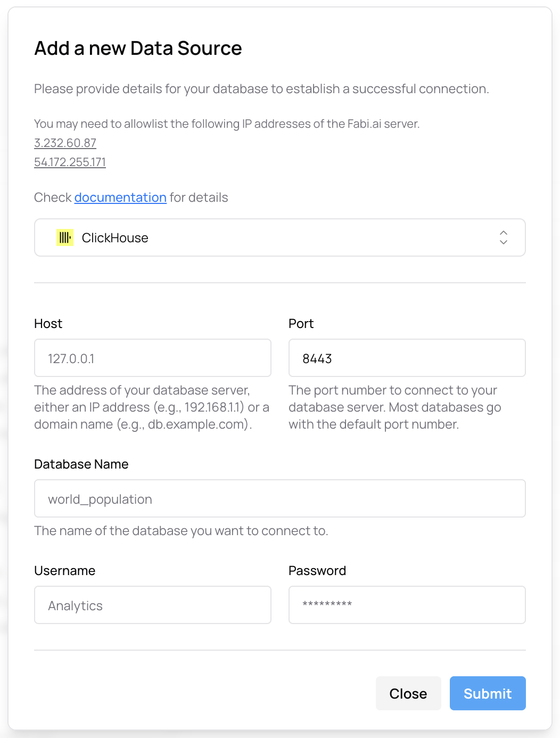Click the Port field label
The width and height of the screenshot is (560, 738).
point(301,323)
